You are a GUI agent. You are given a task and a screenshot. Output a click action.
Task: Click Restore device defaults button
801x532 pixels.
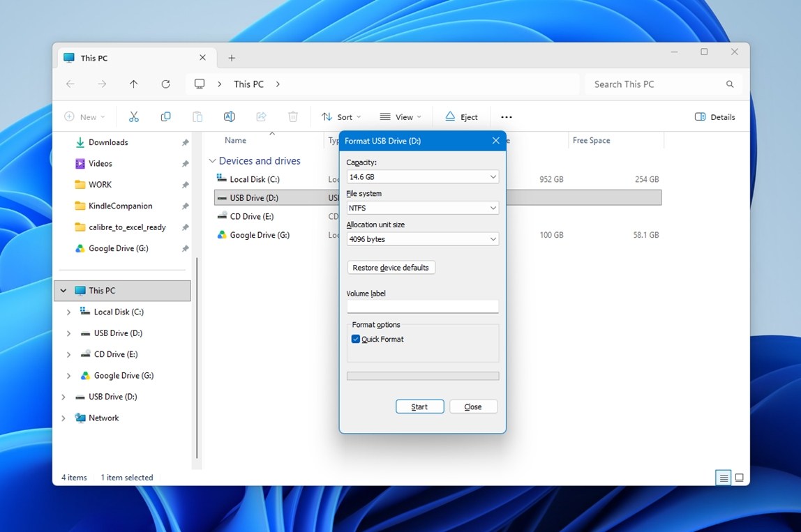click(x=391, y=268)
